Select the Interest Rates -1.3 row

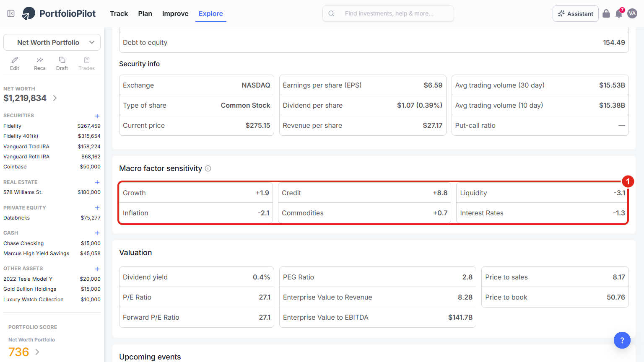(543, 213)
